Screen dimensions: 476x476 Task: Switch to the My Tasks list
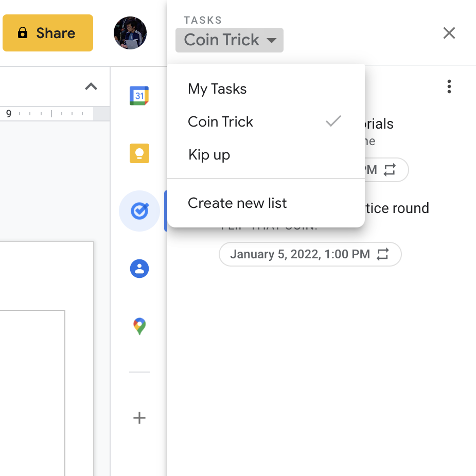click(x=217, y=89)
